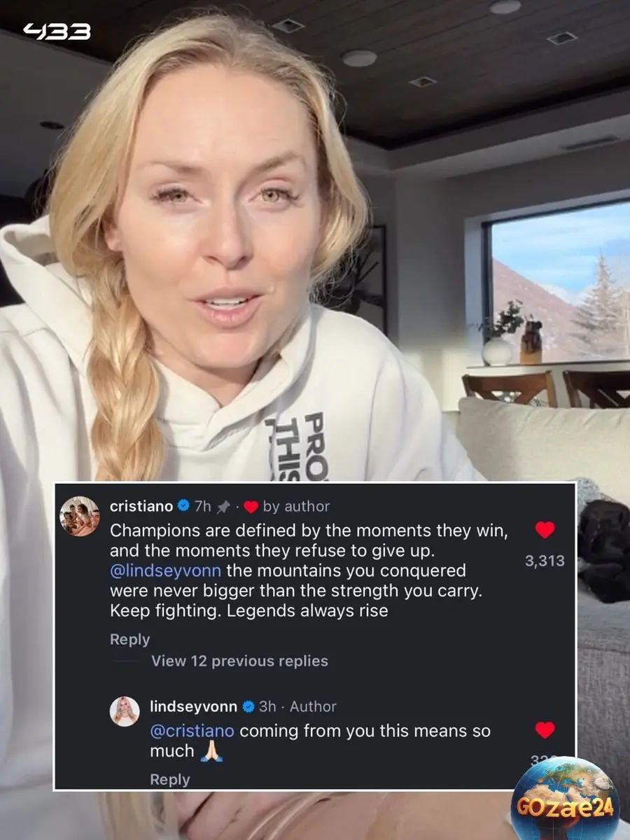Open cristiano's profile picture avatar
The width and height of the screenshot is (630, 840).
click(79, 516)
